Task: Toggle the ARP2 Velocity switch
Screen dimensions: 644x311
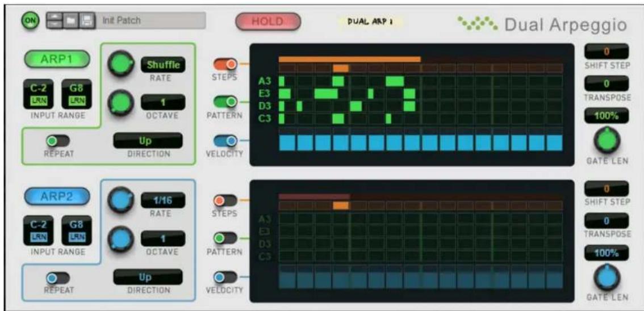Action: 225,278
